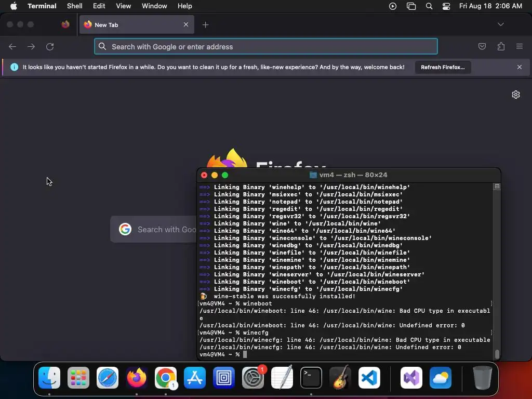Open Launchpad from the Dock

coord(78,377)
